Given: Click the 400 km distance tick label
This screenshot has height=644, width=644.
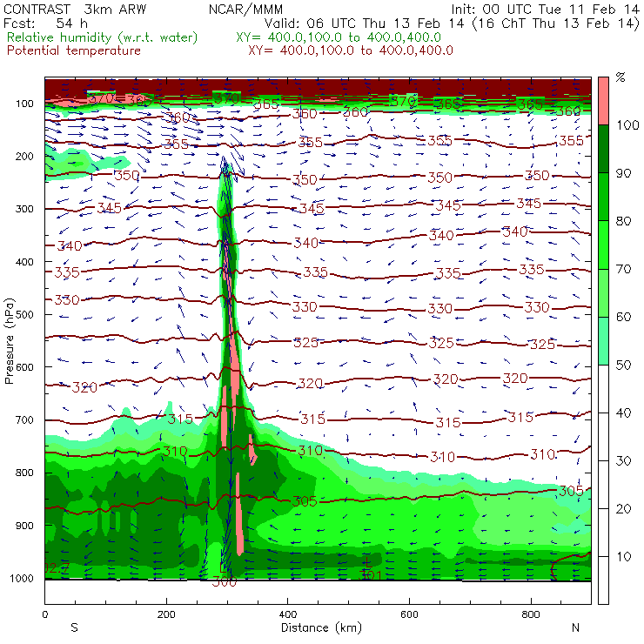Looking at the screenshot, I should click(x=287, y=614).
